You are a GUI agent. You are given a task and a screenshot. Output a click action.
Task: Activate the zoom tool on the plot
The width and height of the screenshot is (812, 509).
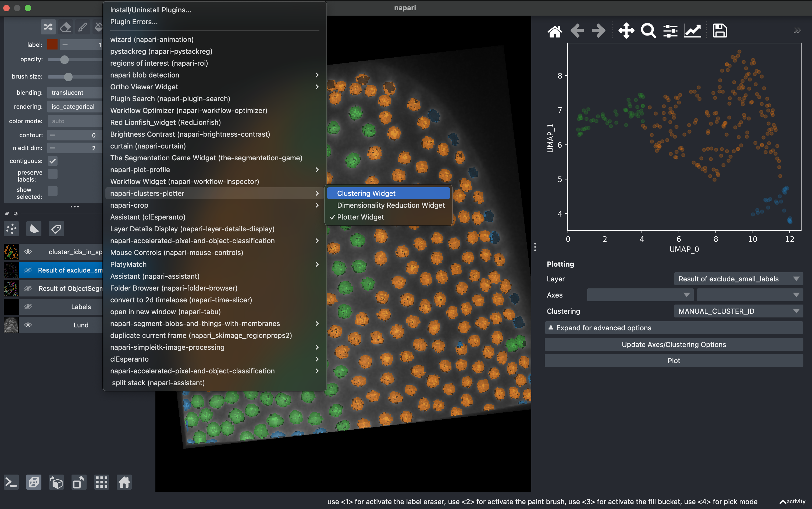click(648, 31)
